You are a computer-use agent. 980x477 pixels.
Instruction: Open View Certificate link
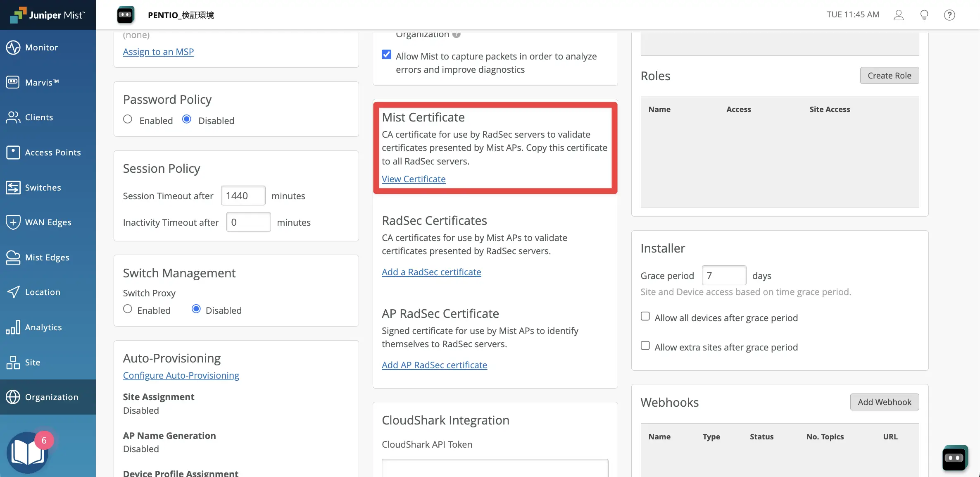point(414,179)
